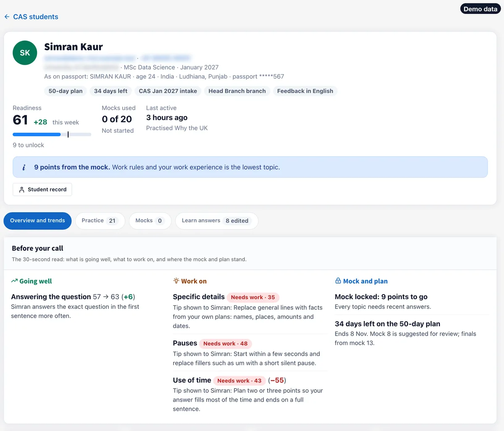Image resolution: width=504 pixels, height=431 pixels.
Task: Click the person icon in Student record
Action: pyautogui.click(x=22, y=189)
